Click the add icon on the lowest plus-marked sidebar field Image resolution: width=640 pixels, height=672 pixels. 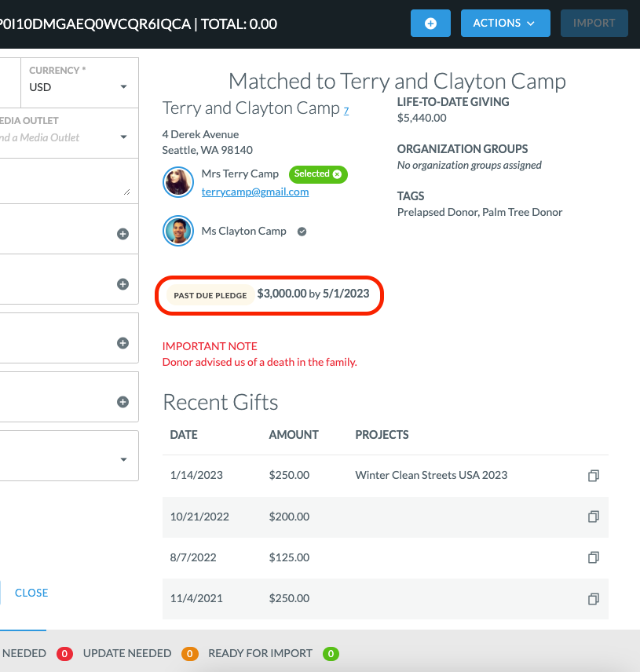click(x=123, y=401)
